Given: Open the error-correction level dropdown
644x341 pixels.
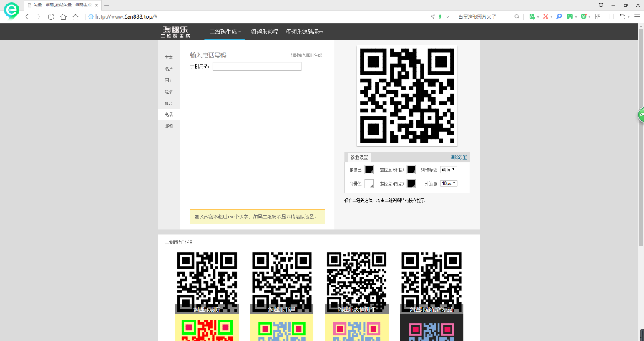Looking at the screenshot, I should [x=449, y=170].
